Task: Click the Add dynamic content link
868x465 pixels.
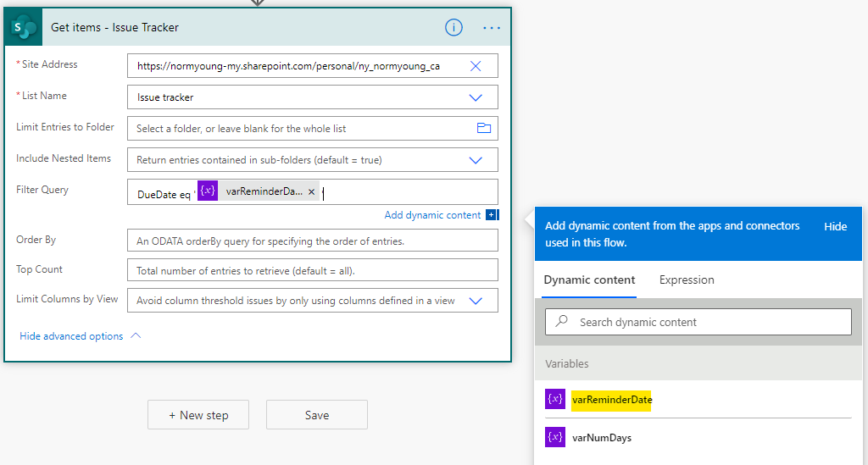Action: (432, 215)
